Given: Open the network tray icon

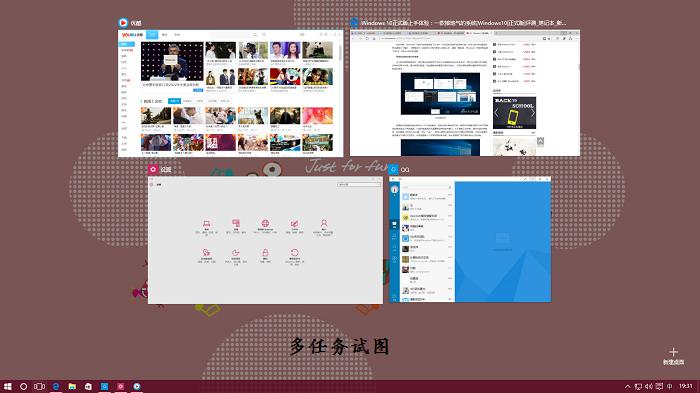Looking at the screenshot, I should pyautogui.click(x=638, y=386).
